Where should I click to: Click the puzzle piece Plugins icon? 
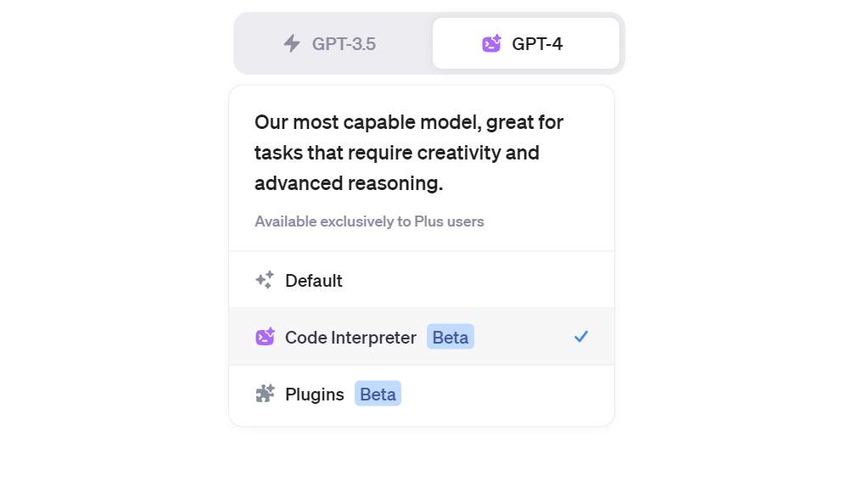click(x=265, y=394)
